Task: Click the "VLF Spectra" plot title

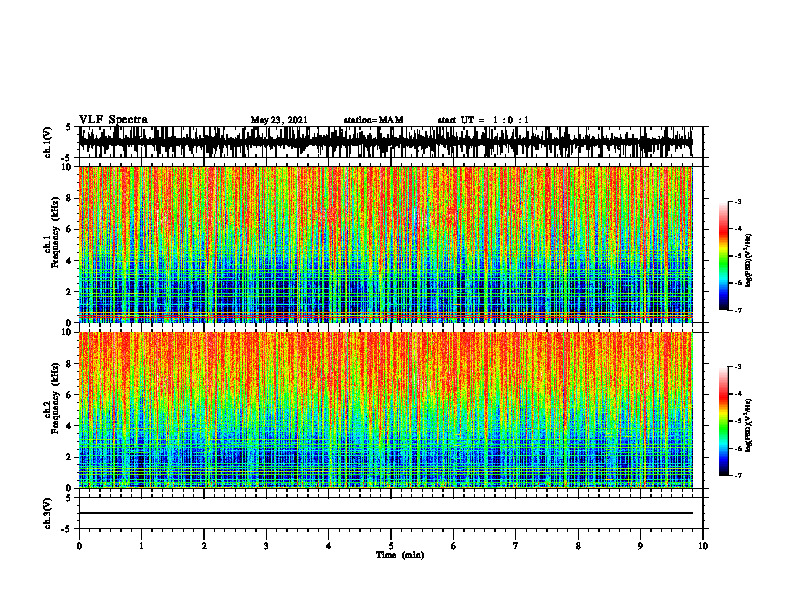Action: (x=113, y=120)
